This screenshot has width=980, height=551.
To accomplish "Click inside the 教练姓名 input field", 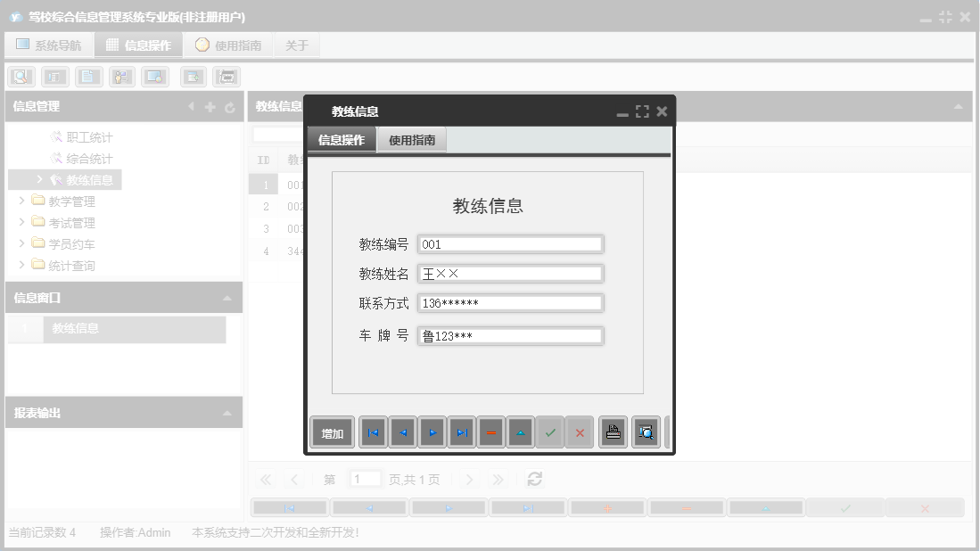I will click(509, 273).
